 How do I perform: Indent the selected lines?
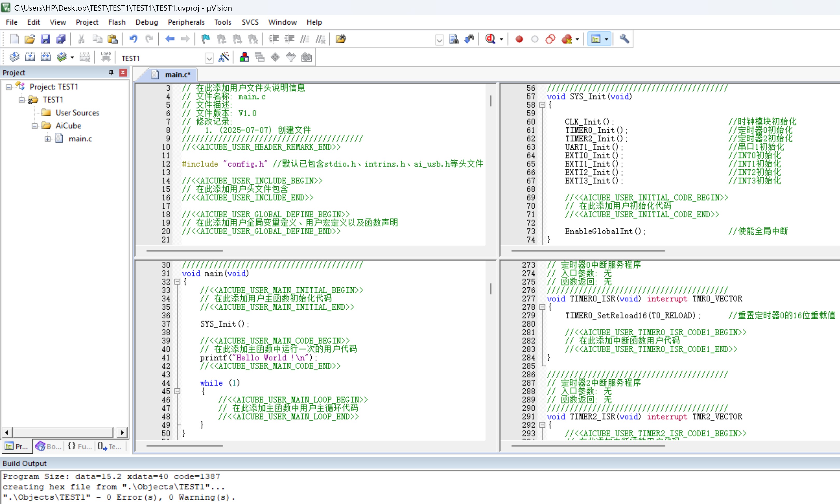pos(274,39)
